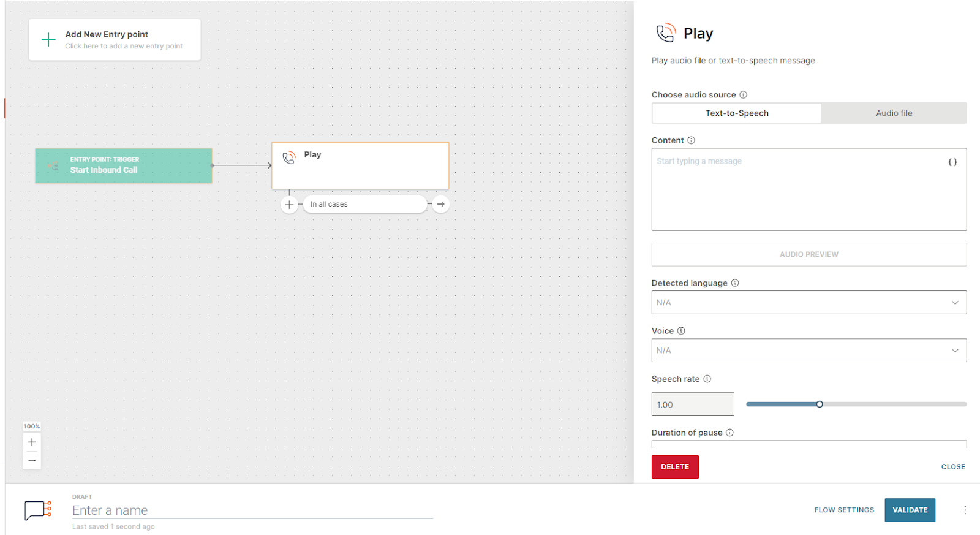
Task: Show info tooltip beside Content label
Action: [692, 140]
